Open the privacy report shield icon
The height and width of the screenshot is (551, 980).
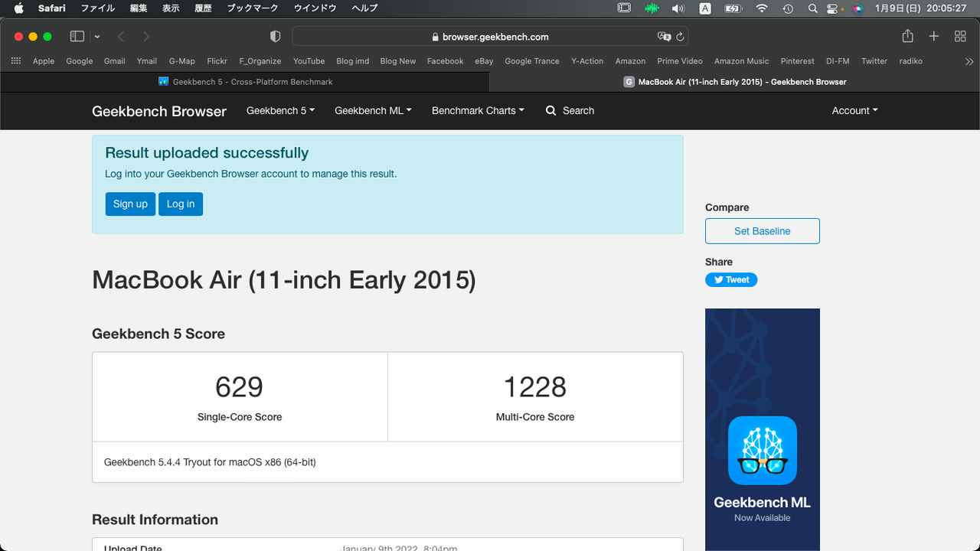pyautogui.click(x=276, y=36)
